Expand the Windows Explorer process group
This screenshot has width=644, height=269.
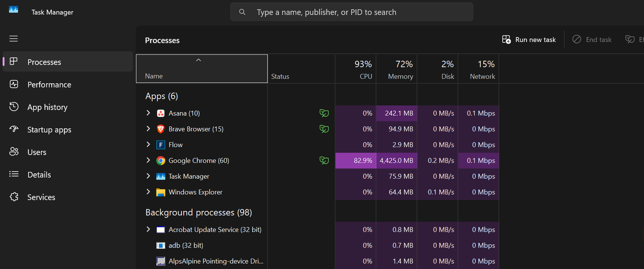(x=148, y=192)
